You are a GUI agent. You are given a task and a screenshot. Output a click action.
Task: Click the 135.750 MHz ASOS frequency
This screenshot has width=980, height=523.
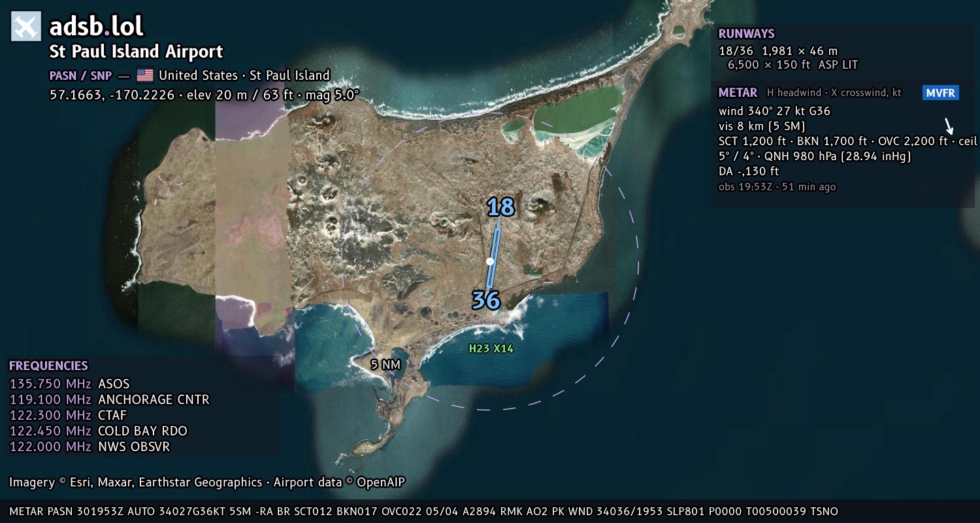coord(69,384)
